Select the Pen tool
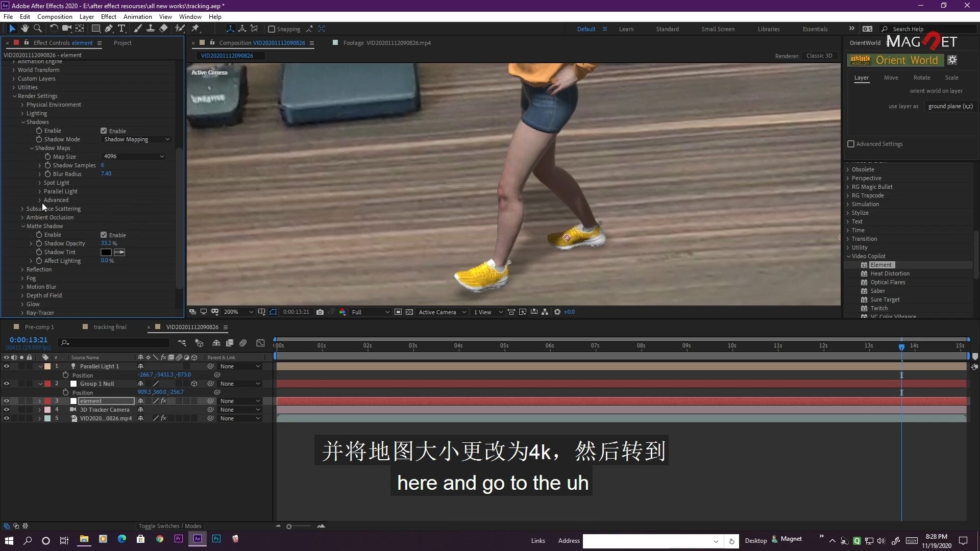 [108, 29]
